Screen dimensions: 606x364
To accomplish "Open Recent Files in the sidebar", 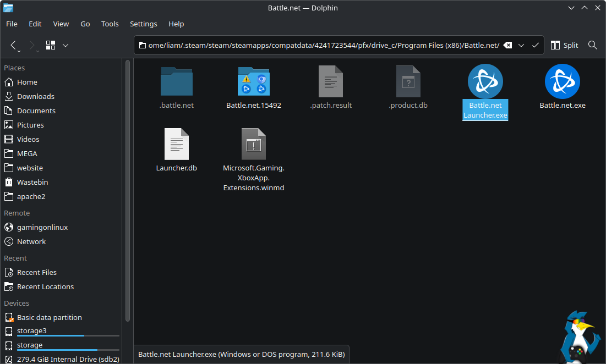I will 36,272.
